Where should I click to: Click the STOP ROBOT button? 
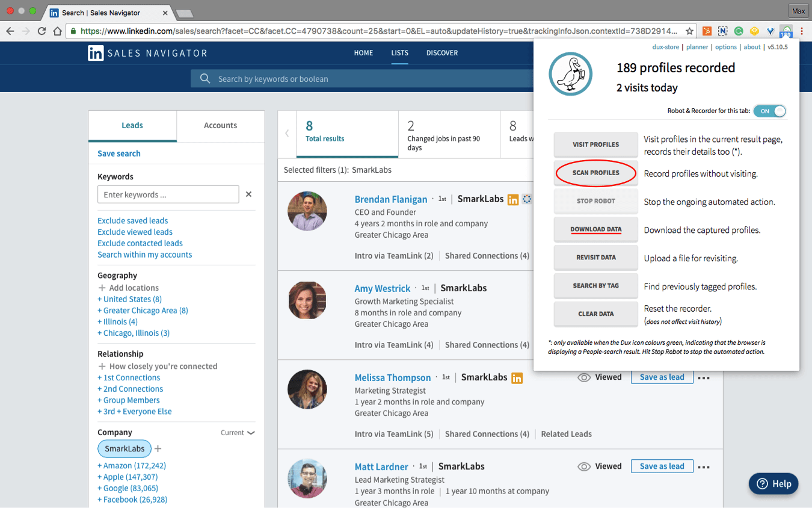click(x=596, y=201)
